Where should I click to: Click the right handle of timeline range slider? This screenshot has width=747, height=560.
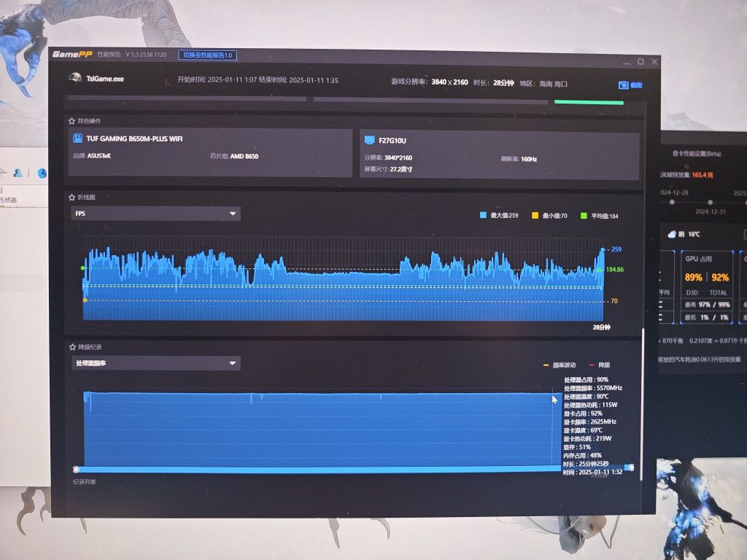[630, 467]
